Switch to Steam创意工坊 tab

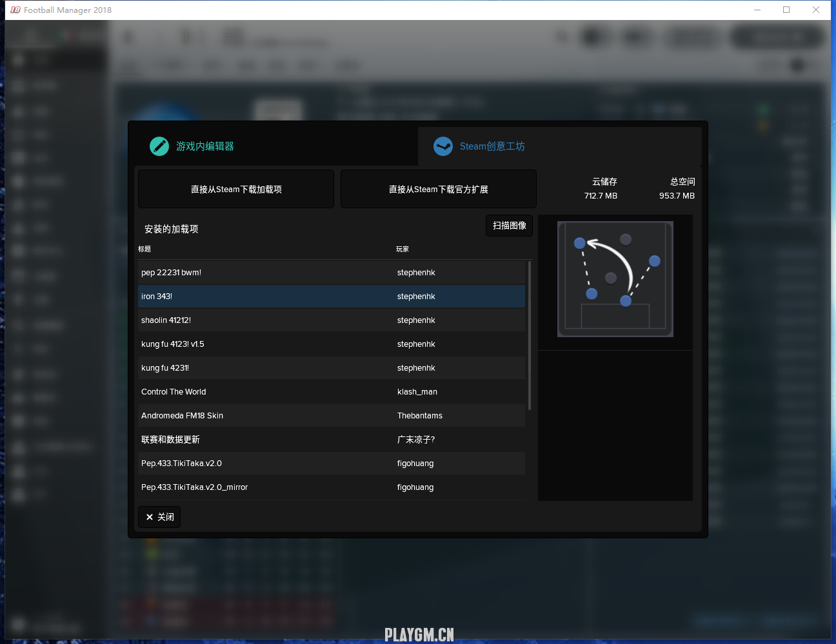pos(560,146)
